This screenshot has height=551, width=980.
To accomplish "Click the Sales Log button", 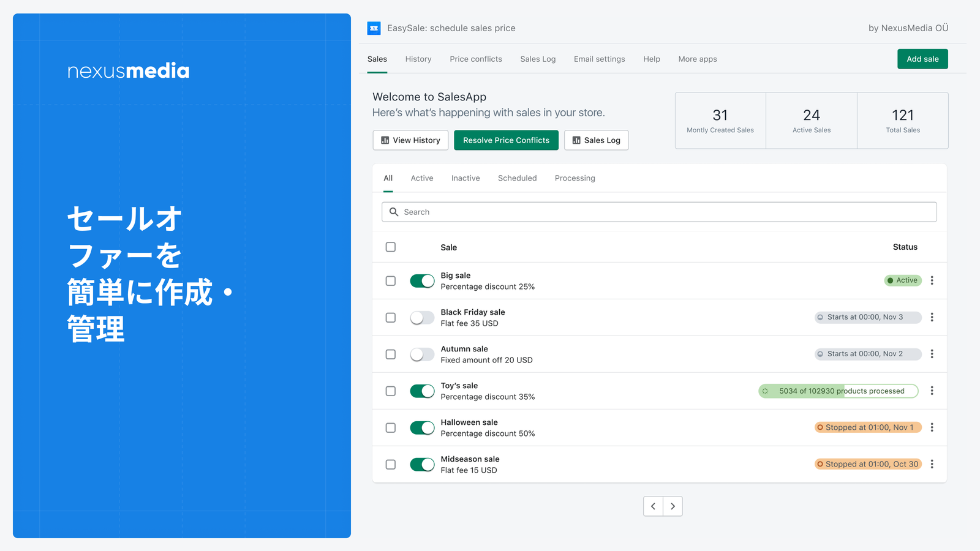I will coord(596,140).
